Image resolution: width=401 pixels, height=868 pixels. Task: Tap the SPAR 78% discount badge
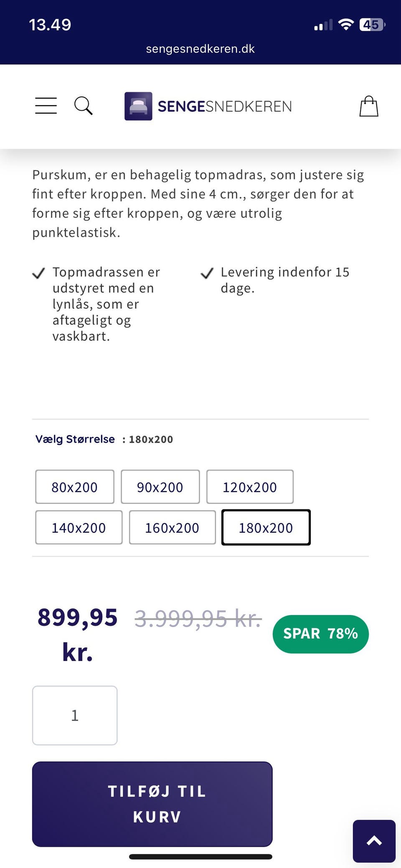(x=320, y=634)
